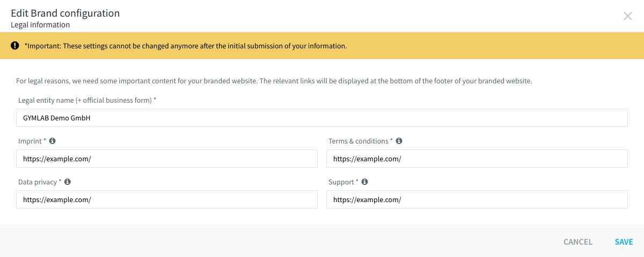Click the 'Edit Brand configuration' title
Viewport: 644px width, 257px height.
point(65,13)
